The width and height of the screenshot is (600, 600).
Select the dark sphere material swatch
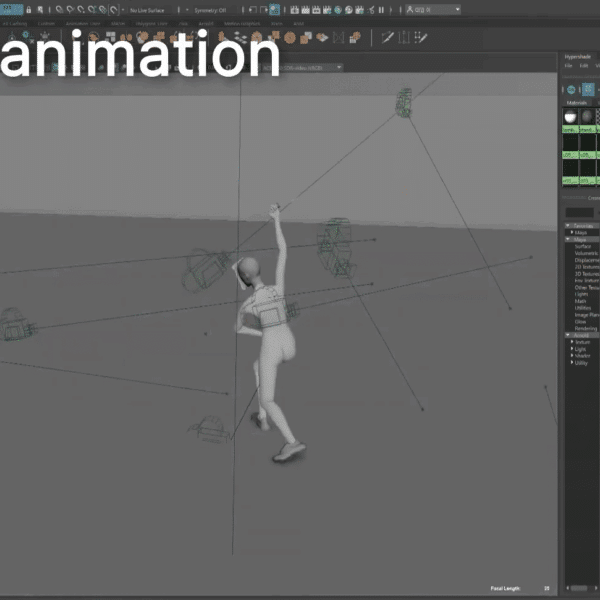(x=587, y=117)
